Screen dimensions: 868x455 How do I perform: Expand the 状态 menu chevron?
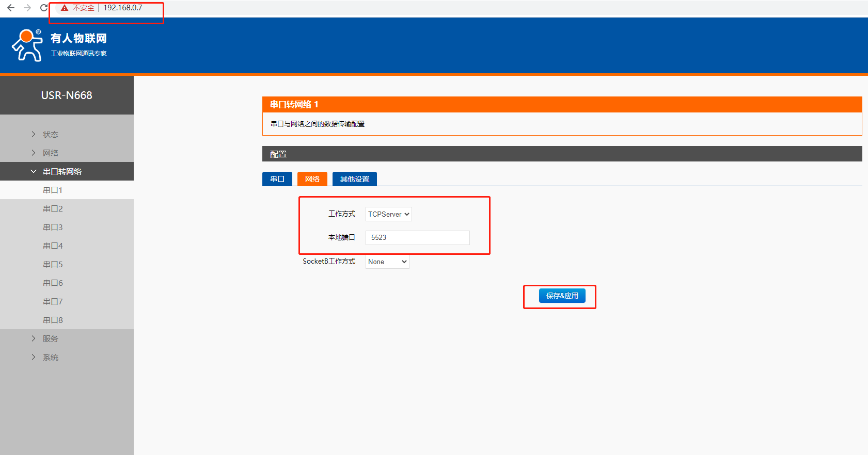click(34, 134)
